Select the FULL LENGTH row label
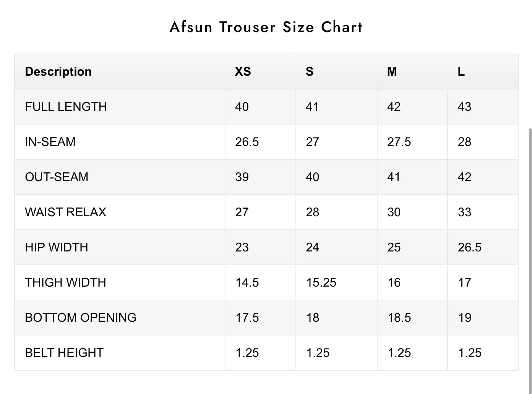The width and height of the screenshot is (532, 394). [66, 107]
